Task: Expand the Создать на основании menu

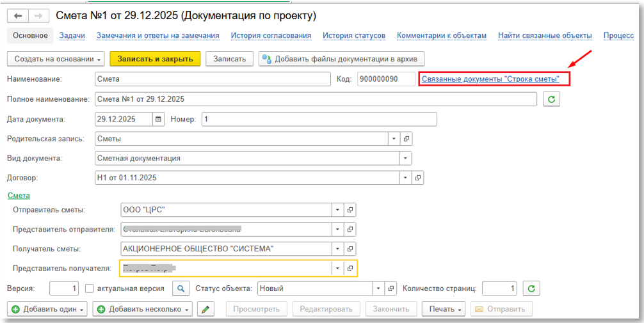Action: 56,59
